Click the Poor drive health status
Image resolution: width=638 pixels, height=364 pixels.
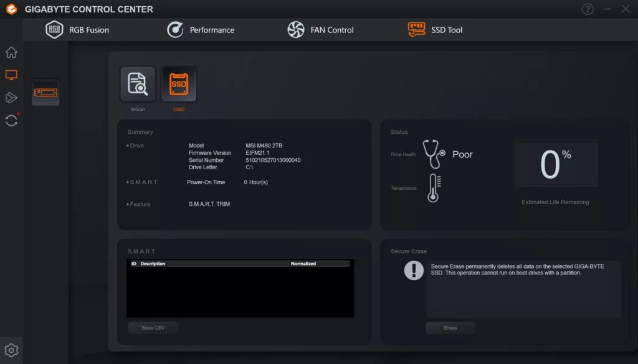click(463, 154)
